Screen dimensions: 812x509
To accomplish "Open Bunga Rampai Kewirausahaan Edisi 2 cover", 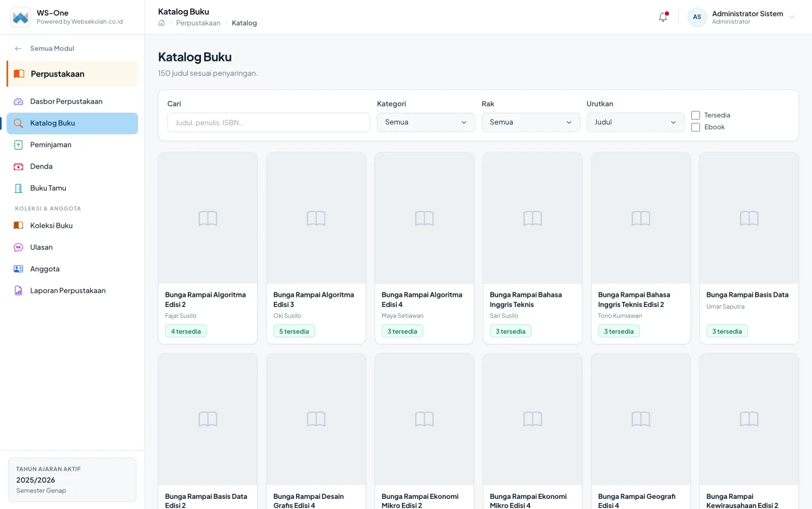I will (x=749, y=419).
